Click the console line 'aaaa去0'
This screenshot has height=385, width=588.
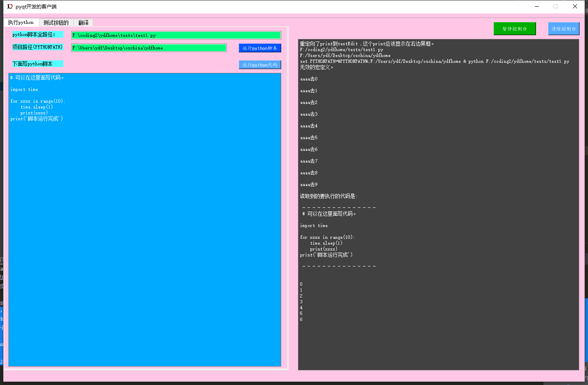pyautogui.click(x=309, y=79)
